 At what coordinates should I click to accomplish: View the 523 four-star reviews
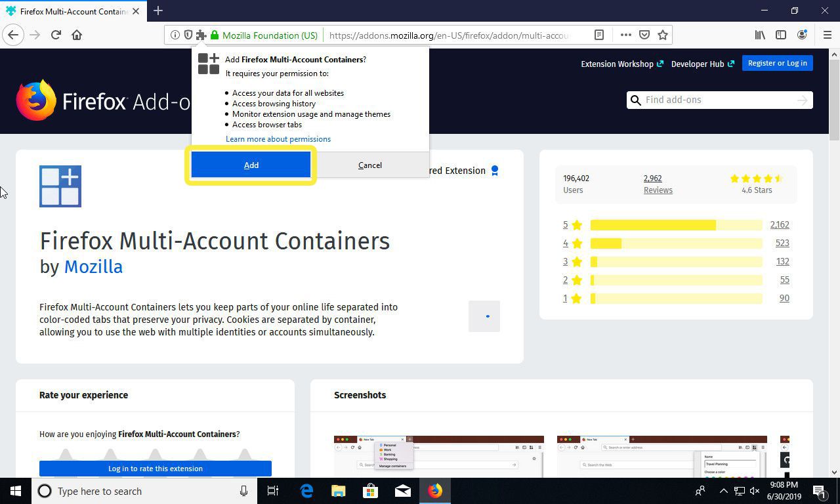coord(782,243)
